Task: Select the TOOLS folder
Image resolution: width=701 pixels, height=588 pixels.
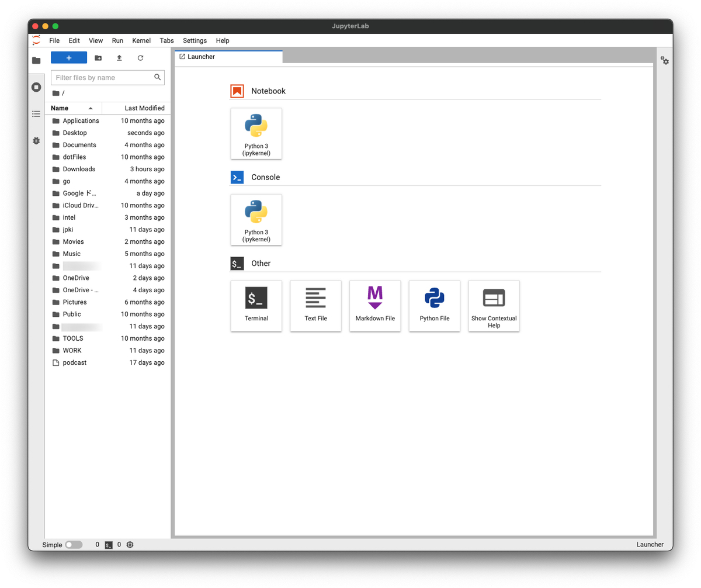Action: pyautogui.click(x=107, y=338)
